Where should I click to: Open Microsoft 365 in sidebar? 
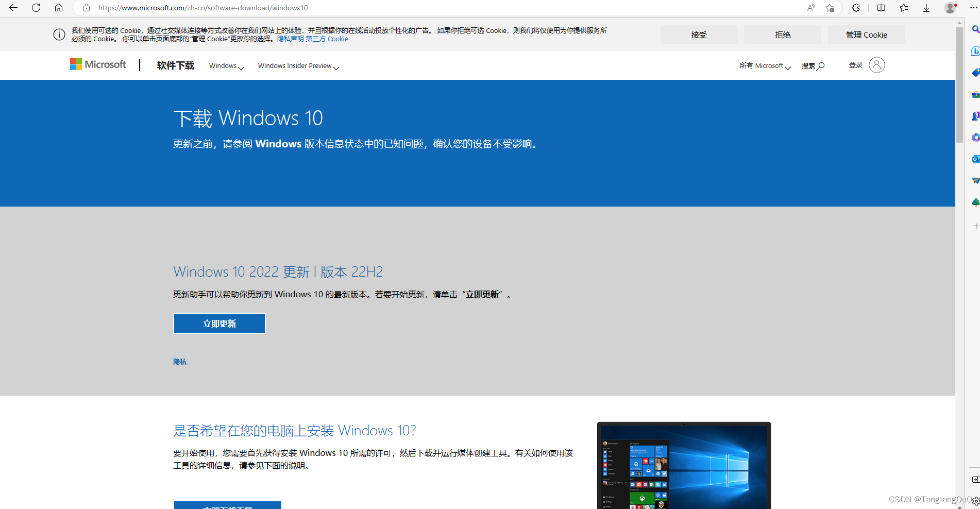coord(975,138)
